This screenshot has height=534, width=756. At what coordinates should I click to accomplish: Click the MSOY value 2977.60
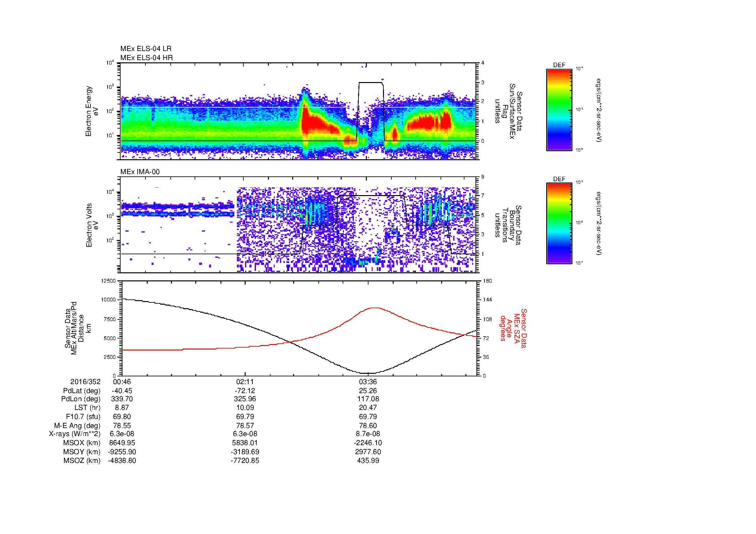pos(368,452)
